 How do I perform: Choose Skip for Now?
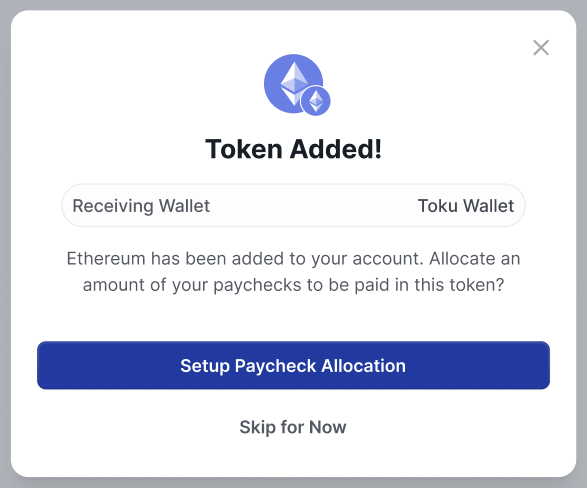(x=293, y=427)
